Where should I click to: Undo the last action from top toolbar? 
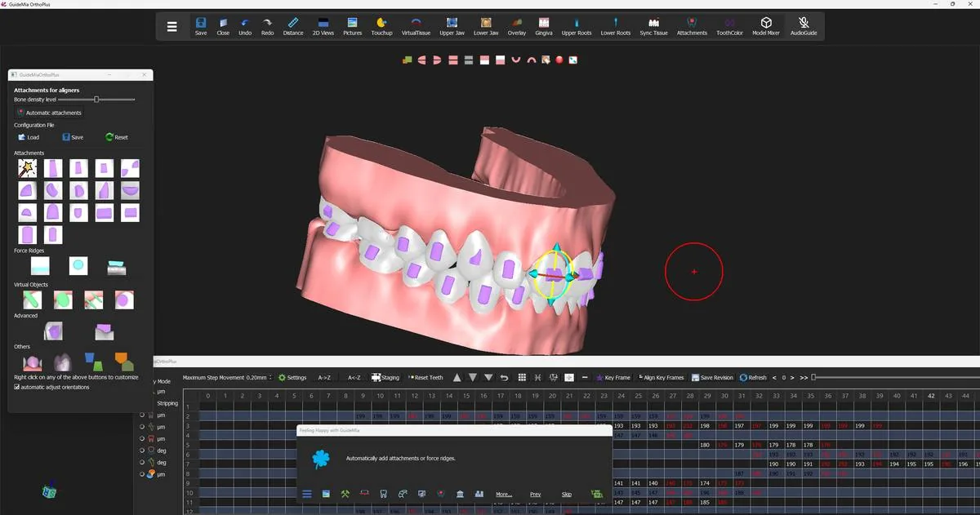tap(245, 26)
